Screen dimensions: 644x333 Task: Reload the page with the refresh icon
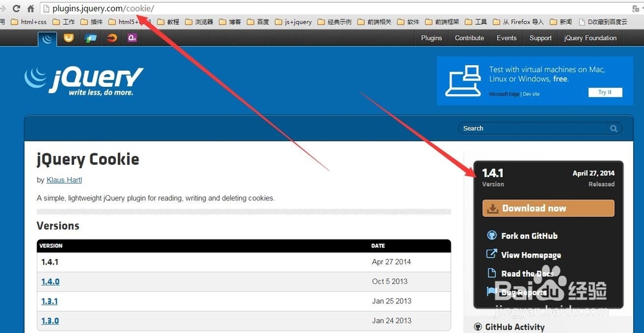[x=17, y=8]
